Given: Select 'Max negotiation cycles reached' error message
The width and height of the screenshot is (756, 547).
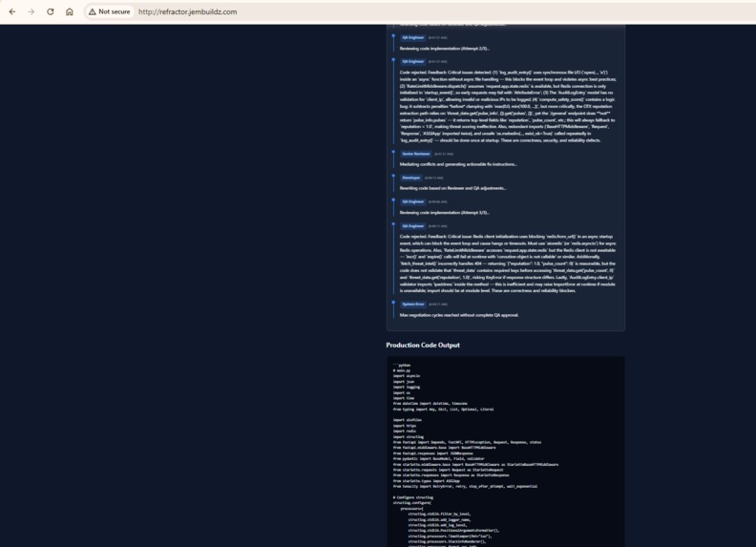Looking at the screenshot, I should click(459, 315).
